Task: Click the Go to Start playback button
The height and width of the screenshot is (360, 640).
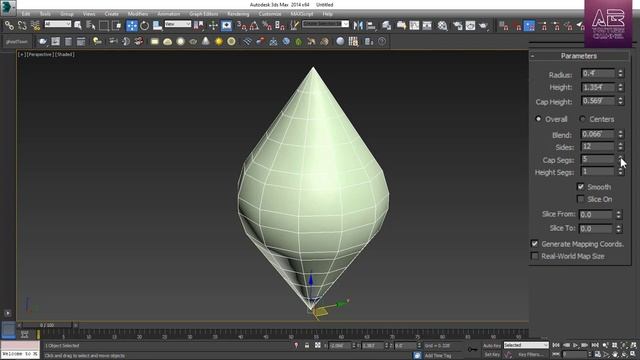Action: click(556, 345)
